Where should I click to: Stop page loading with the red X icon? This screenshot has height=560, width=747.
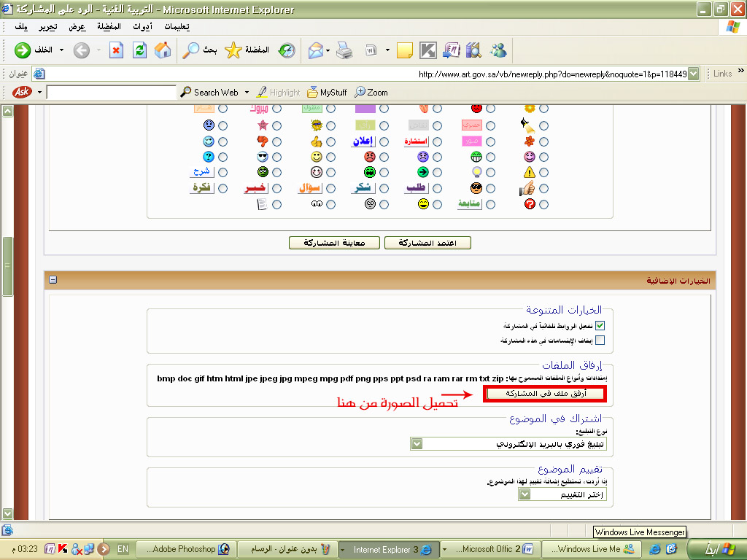tap(116, 50)
